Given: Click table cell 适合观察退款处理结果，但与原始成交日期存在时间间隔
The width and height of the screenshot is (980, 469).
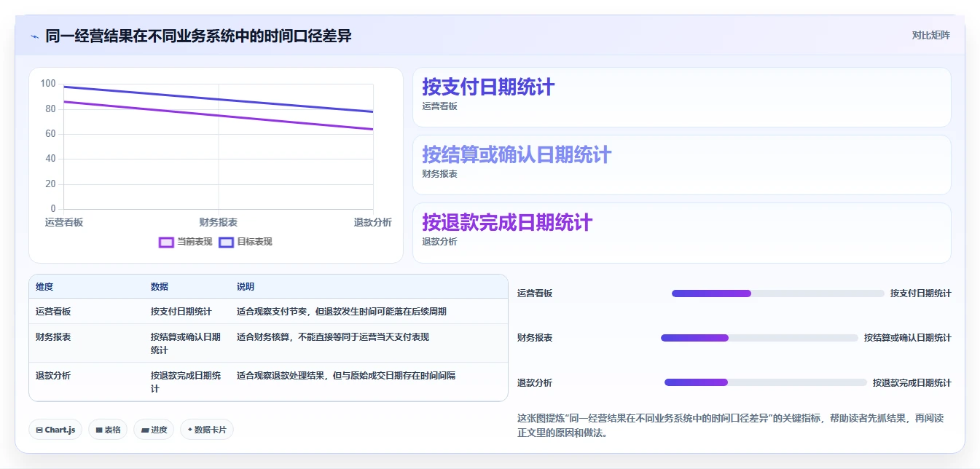Looking at the screenshot, I should click(x=369, y=382).
